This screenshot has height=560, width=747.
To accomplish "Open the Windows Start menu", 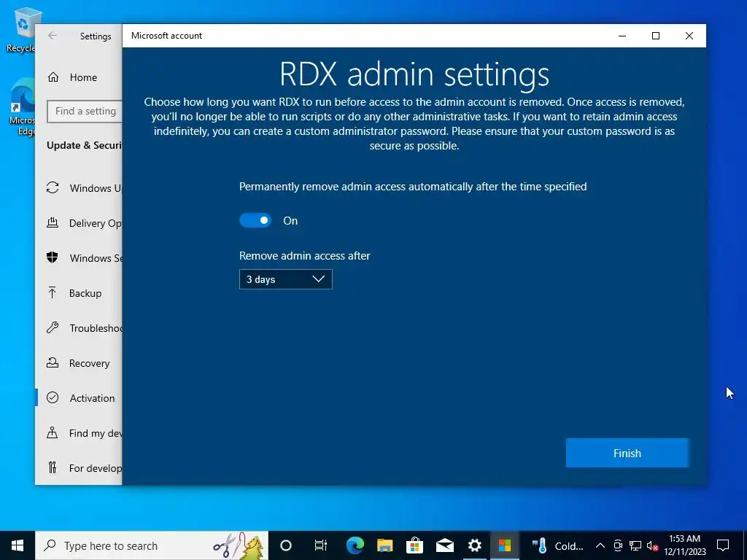I will tap(18, 545).
